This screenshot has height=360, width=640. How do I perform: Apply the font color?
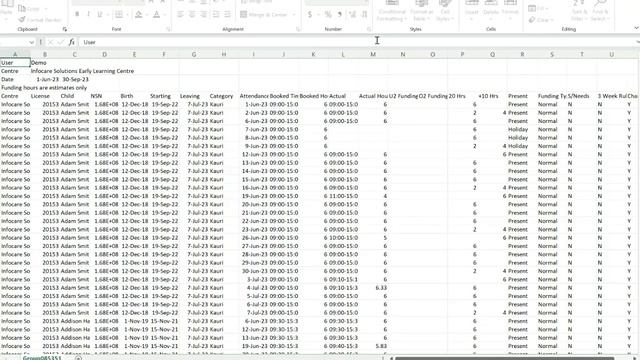point(156,14)
